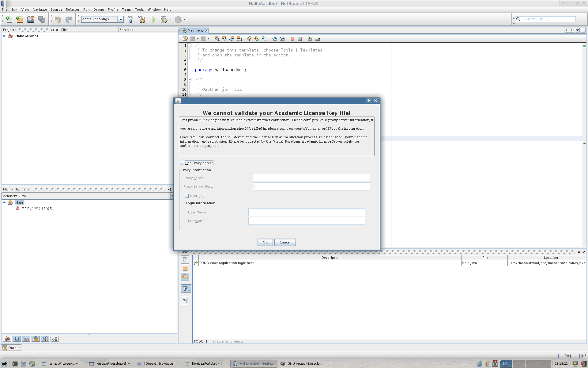Viewport: 588px width, 368px height.
Task: Collapse the Javadoc fold at line 8
Action: point(190,80)
